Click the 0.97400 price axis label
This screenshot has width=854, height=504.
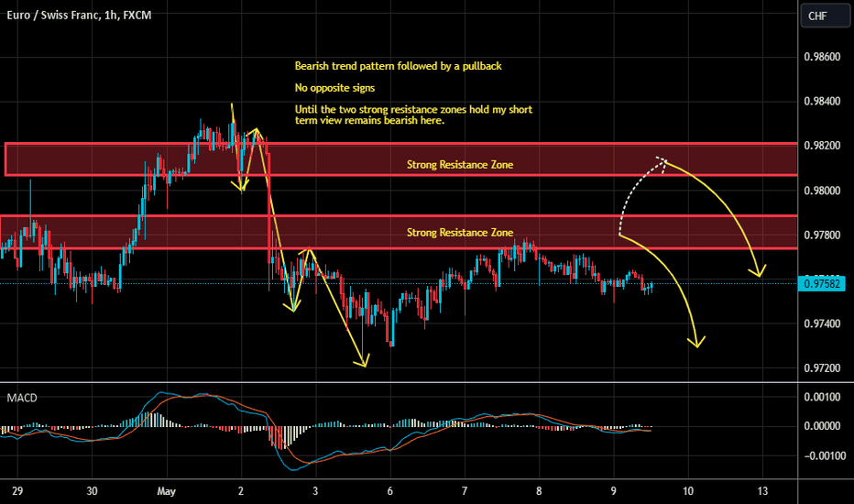click(822, 324)
